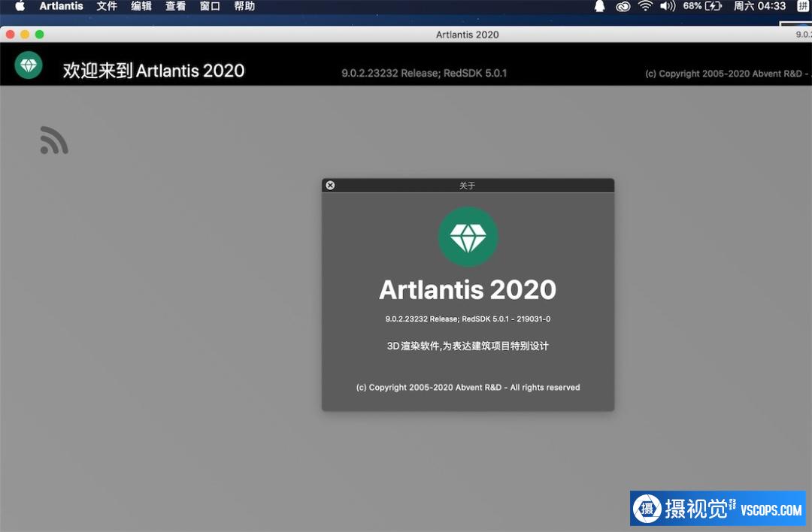Click the green Artlantis diamond logo in header
812x532 pixels.
tap(29, 65)
